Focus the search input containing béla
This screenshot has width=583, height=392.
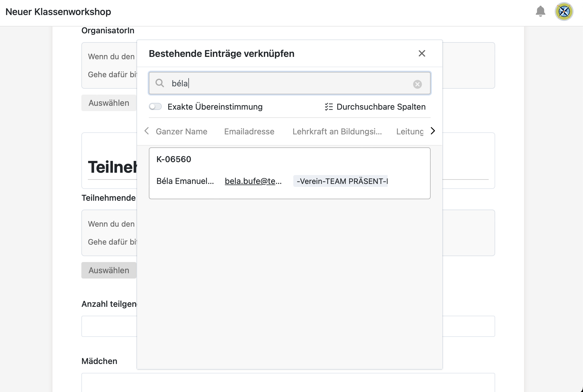pyautogui.click(x=289, y=83)
